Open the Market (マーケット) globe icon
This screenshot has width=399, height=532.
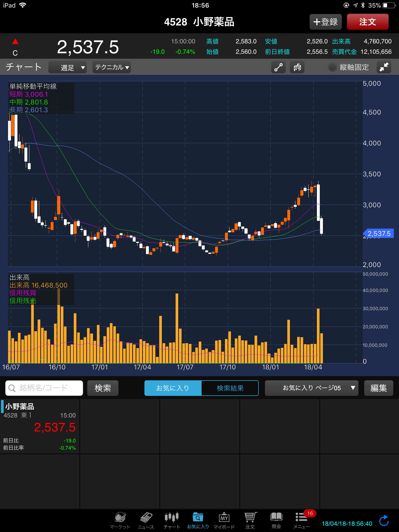click(x=120, y=520)
